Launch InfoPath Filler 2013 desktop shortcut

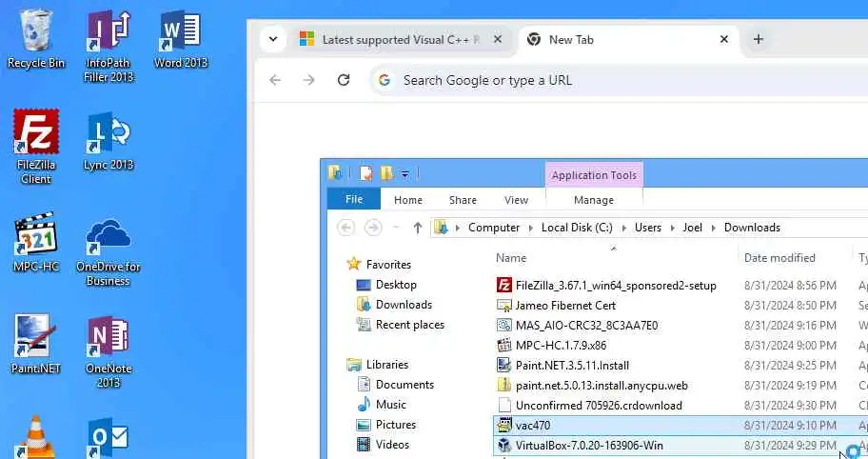108,47
